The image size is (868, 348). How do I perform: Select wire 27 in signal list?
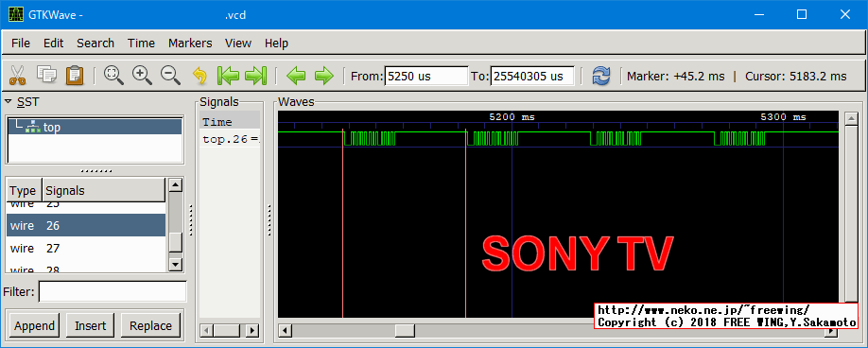[x=86, y=249]
